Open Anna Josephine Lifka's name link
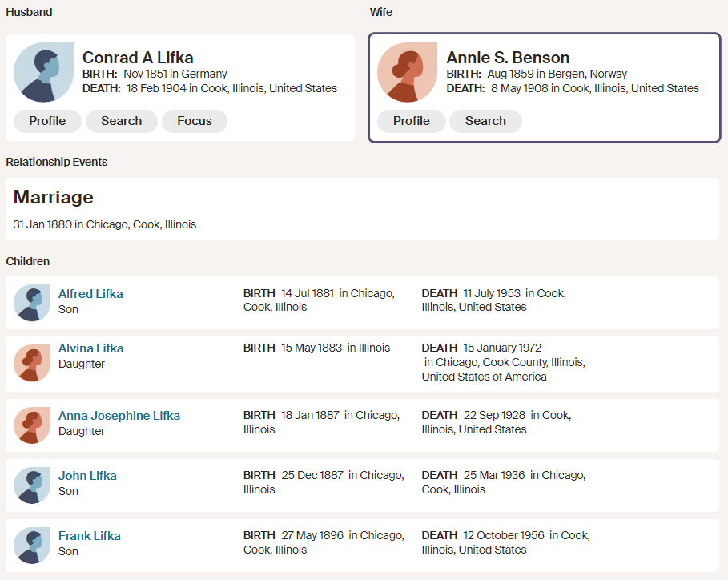728x580 pixels. (x=119, y=416)
